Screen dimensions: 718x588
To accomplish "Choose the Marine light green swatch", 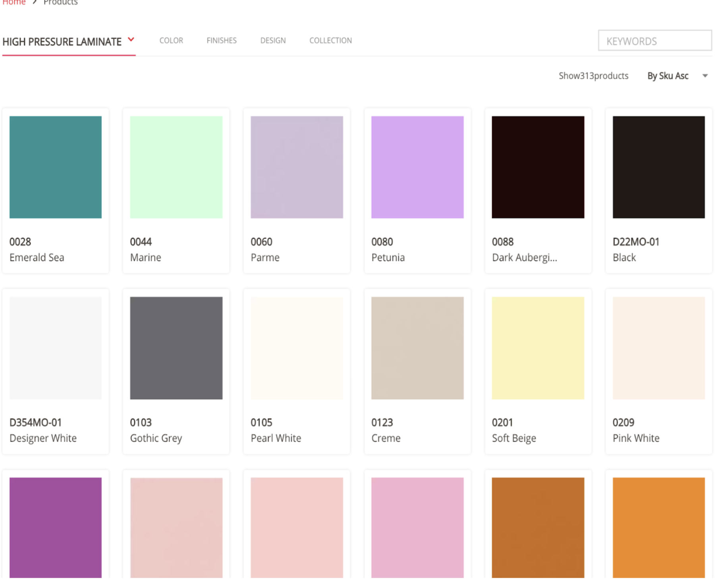I will click(x=176, y=167).
